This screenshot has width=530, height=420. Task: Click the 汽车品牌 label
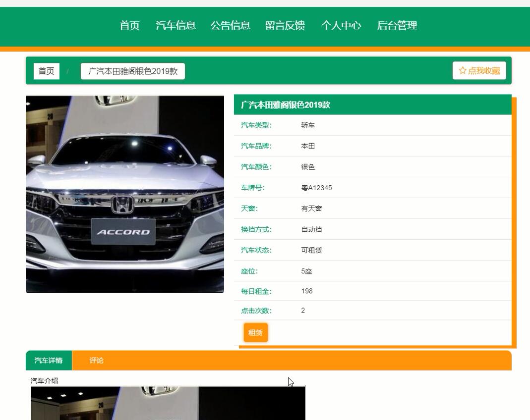click(x=256, y=146)
